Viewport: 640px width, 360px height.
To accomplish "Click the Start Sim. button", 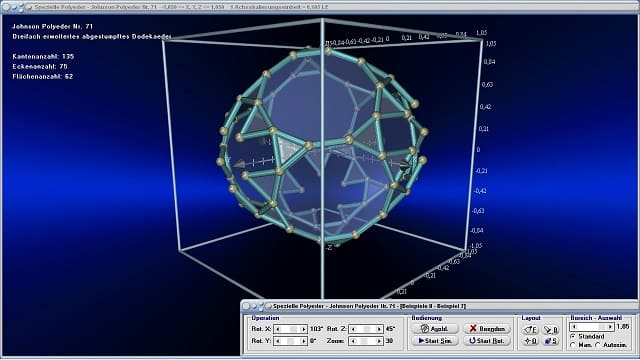I will 435,341.
